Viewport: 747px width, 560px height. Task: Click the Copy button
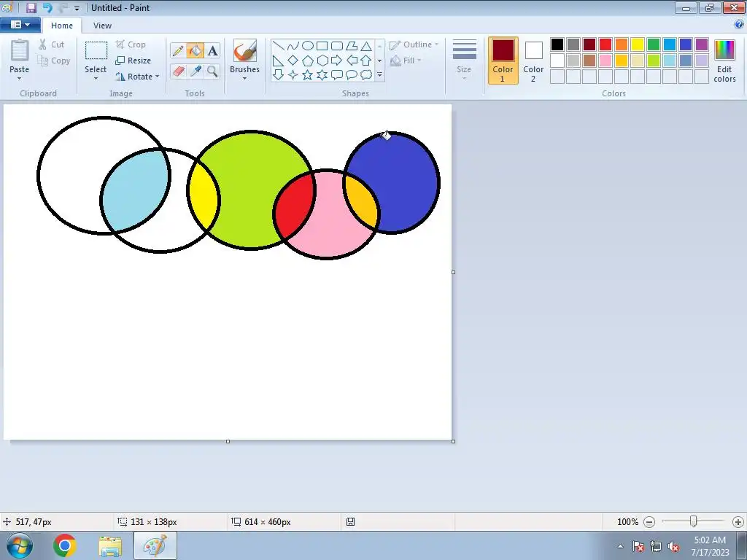54,61
